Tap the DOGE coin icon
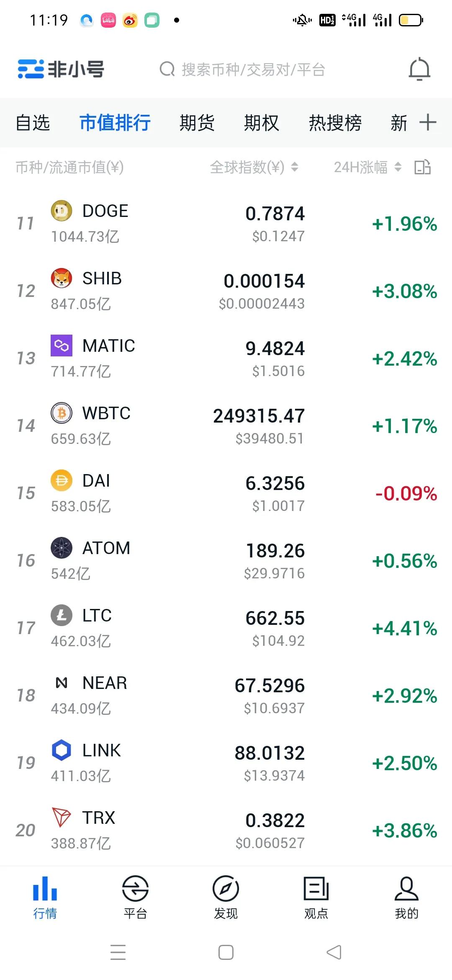Viewport: 452px width, 980px height. click(62, 211)
